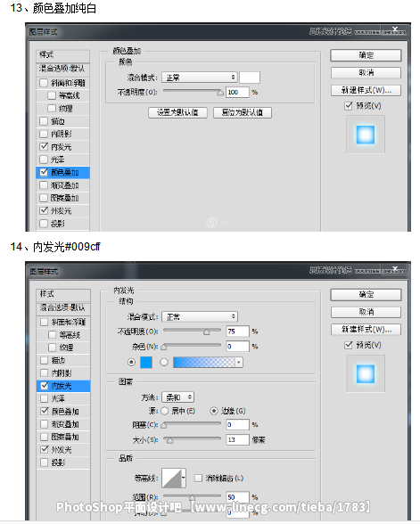This screenshot has width=420, height=524.
Task: Select 样式 header in bottom Inner Glow dialog
Action: 63,294
